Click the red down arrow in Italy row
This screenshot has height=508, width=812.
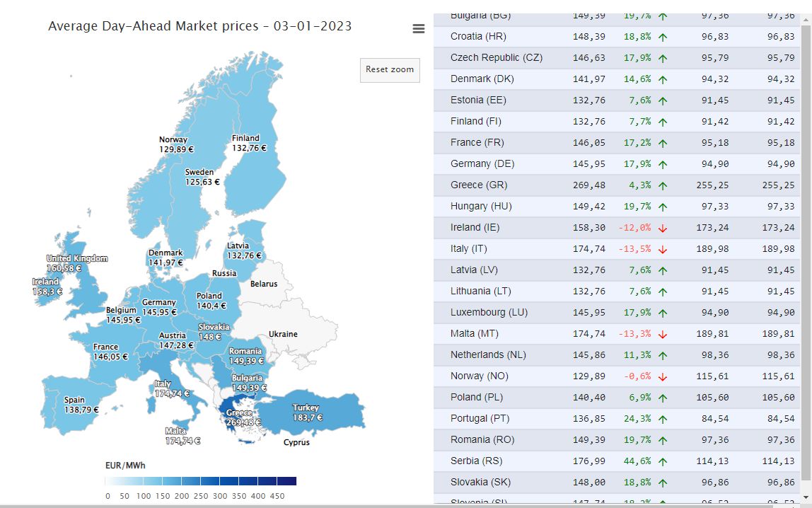click(x=663, y=249)
